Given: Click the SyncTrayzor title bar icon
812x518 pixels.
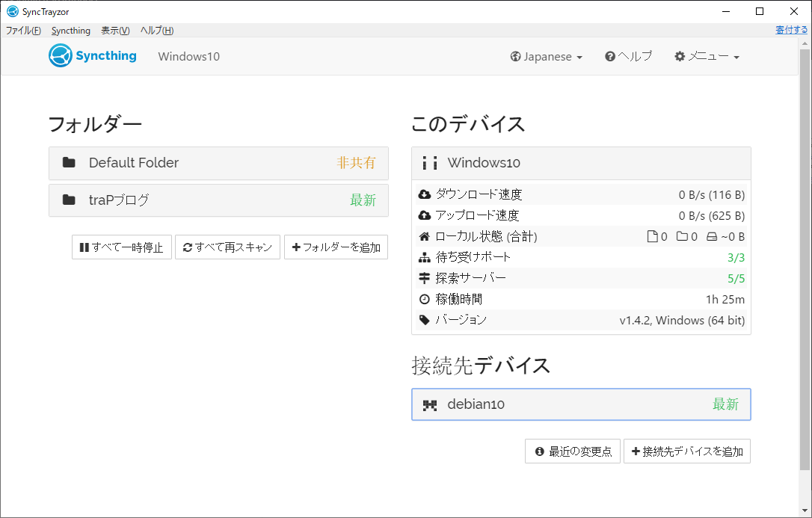Looking at the screenshot, I should pos(13,11).
